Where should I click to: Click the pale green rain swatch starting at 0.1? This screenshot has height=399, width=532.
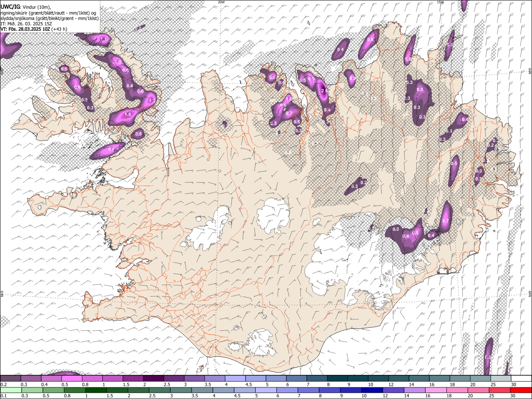[11, 390]
